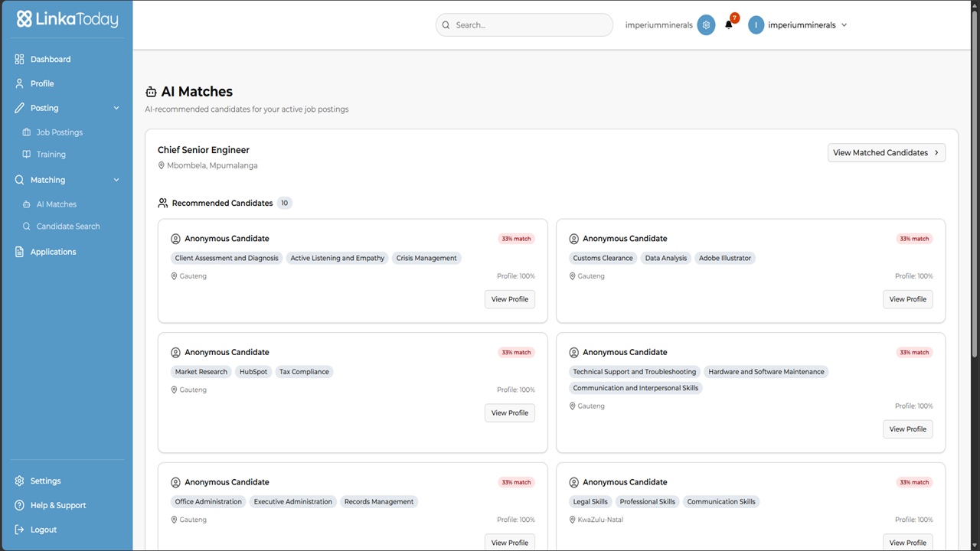The height and width of the screenshot is (551, 980).
Task: Click the Help question mark icon
Action: (20, 505)
